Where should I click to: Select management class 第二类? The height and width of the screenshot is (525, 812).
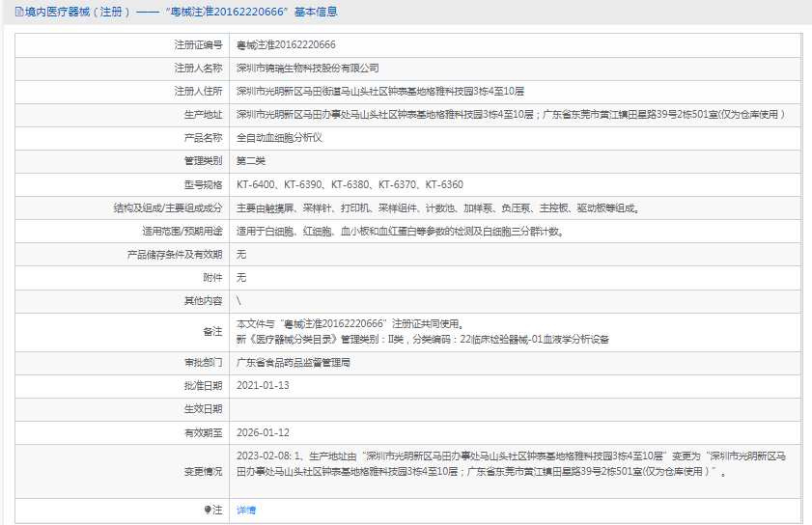251,161
